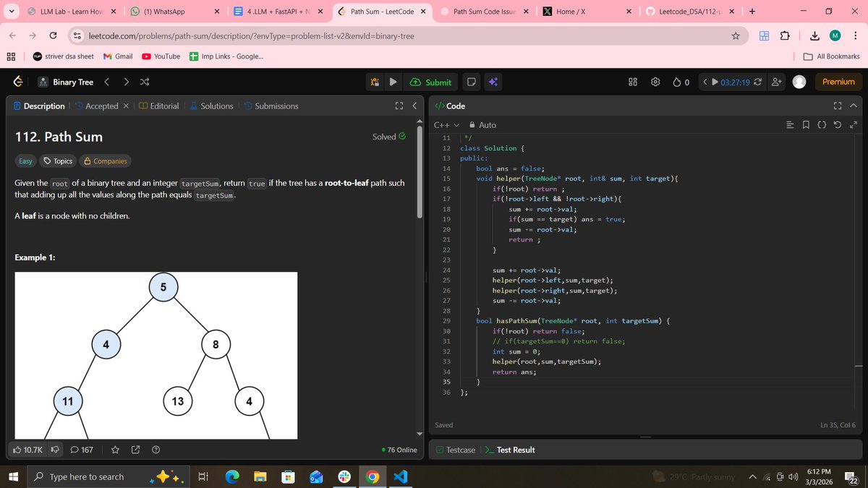Click the Premium button
868x488 pixels.
pos(838,82)
